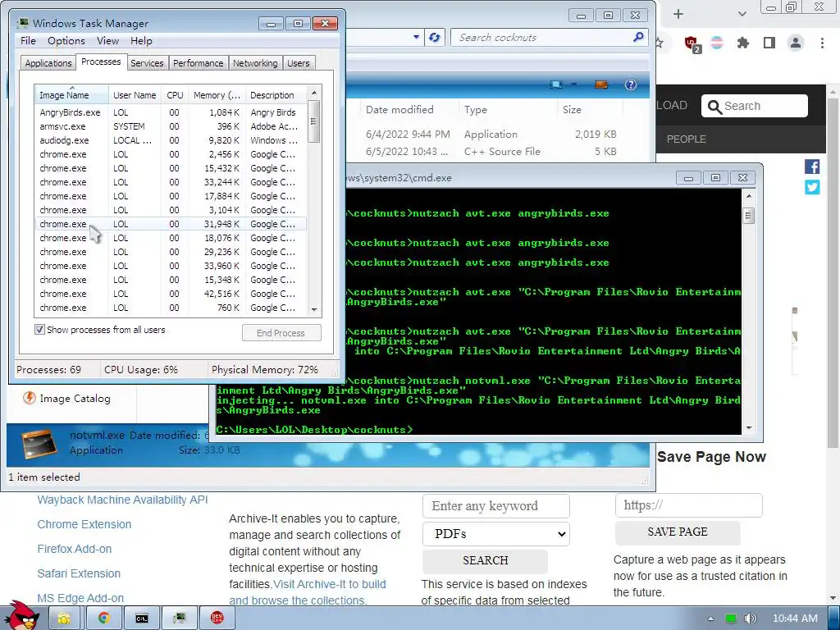The image size is (840, 630).
Task: Open the Firefox Add-on link
Action: (75, 549)
